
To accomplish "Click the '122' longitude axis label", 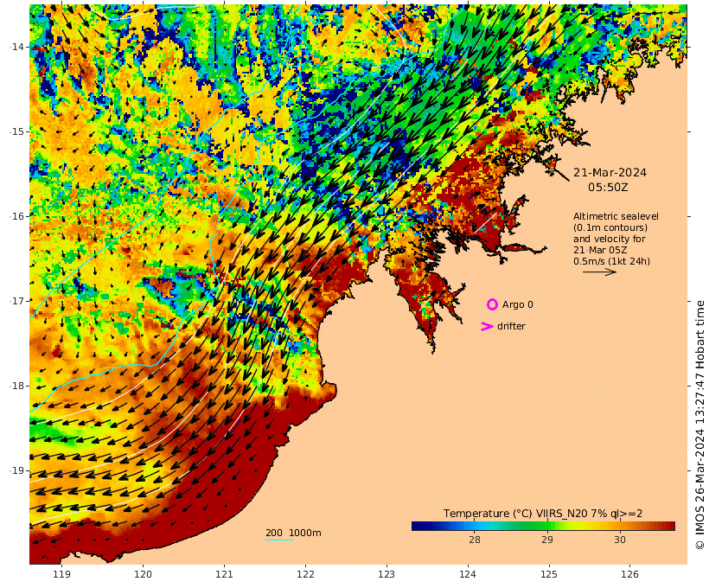I will coord(306,574).
